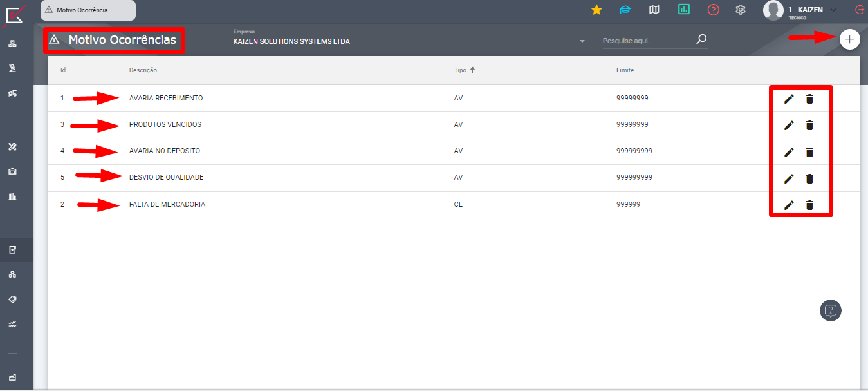The height and width of the screenshot is (391, 868).
Task: Open the settings gear icon
Action: 741,10
